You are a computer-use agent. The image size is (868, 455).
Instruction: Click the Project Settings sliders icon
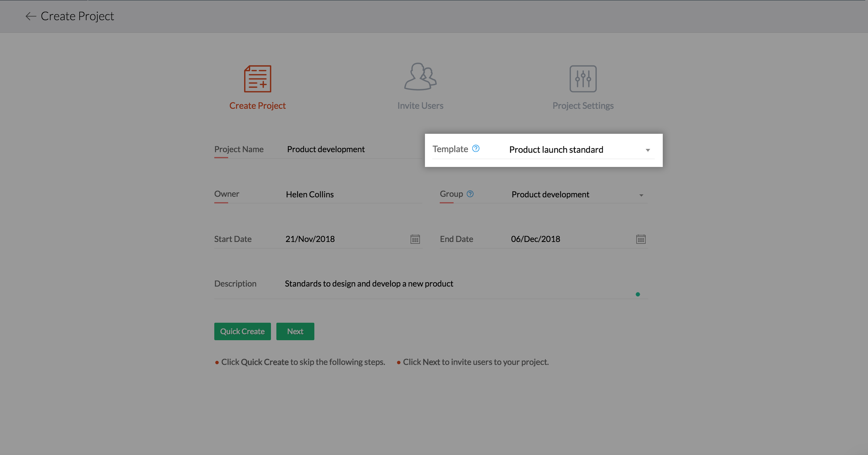tap(583, 79)
